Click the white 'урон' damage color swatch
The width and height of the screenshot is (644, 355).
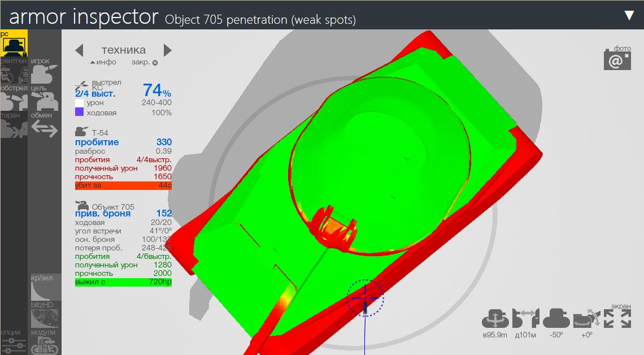[79, 103]
